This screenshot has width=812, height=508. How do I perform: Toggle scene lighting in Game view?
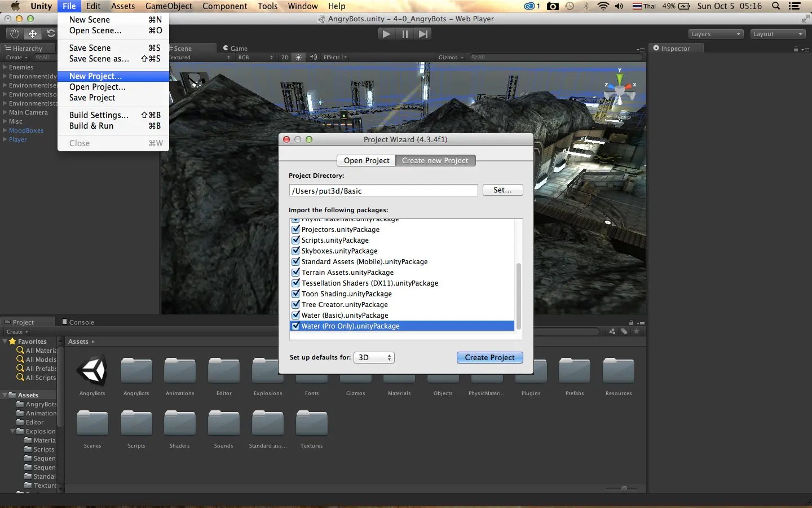pos(298,57)
